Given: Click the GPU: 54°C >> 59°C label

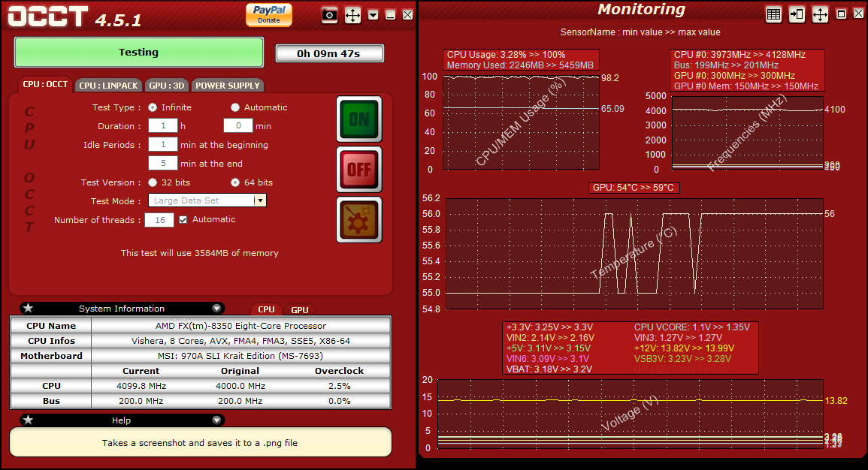Looking at the screenshot, I should tap(634, 188).
